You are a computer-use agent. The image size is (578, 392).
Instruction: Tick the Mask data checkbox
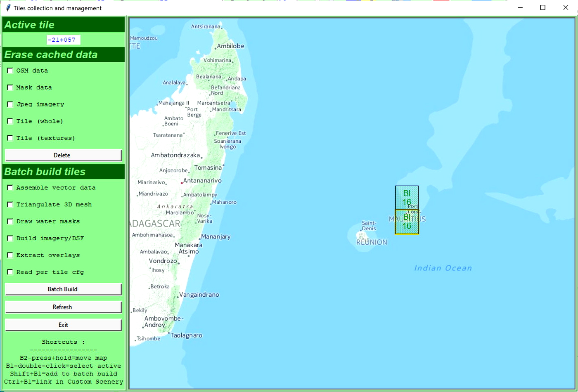coord(10,88)
